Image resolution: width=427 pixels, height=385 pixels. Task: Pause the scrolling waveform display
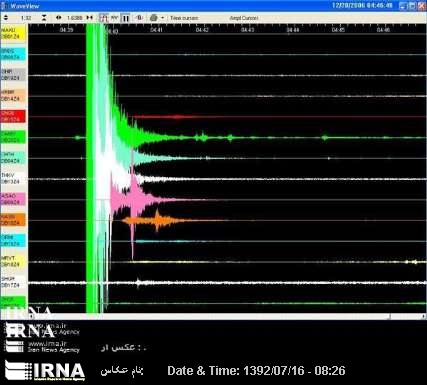pos(125,18)
